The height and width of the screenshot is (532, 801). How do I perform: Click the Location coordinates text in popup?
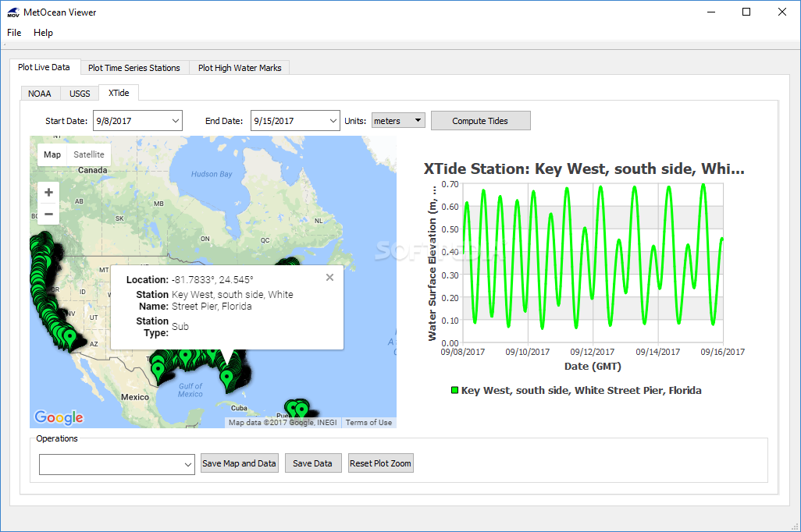[x=212, y=280]
